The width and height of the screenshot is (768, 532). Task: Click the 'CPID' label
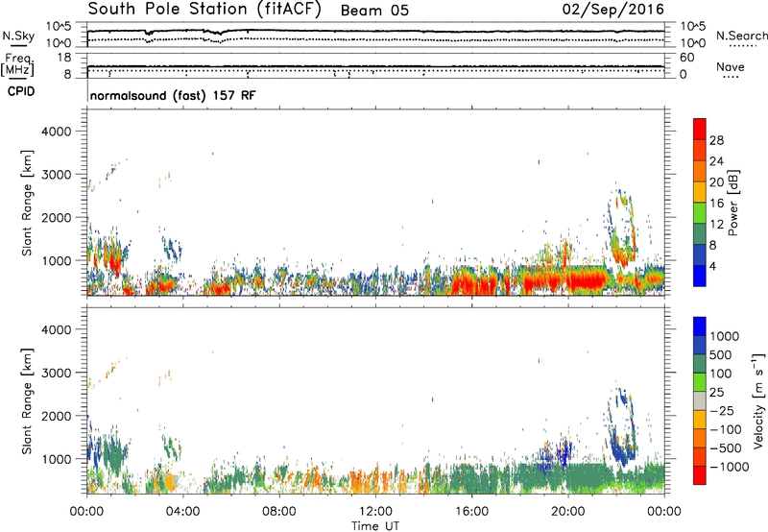point(21,91)
